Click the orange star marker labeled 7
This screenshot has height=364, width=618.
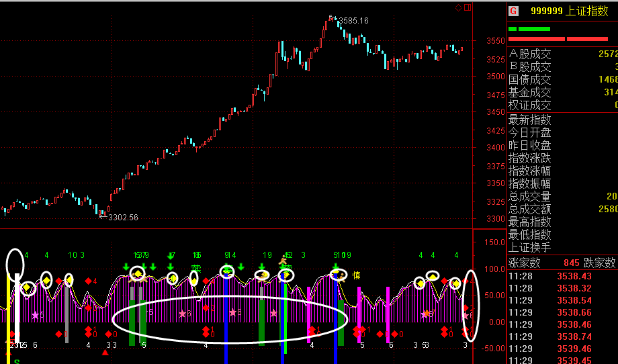pos(427,313)
